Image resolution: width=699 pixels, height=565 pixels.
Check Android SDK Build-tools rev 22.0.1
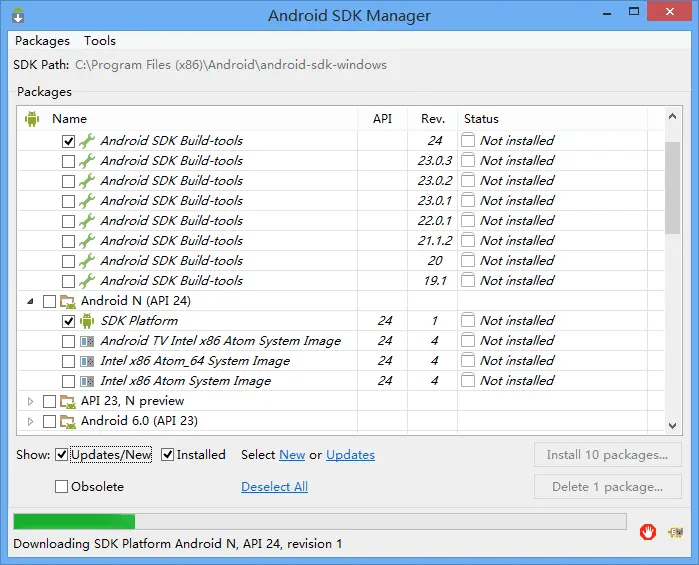68,222
